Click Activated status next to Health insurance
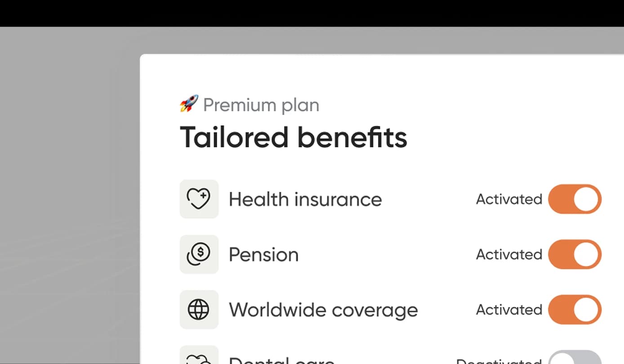Screen dimensions: 624x364 pyautogui.click(x=509, y=199)
